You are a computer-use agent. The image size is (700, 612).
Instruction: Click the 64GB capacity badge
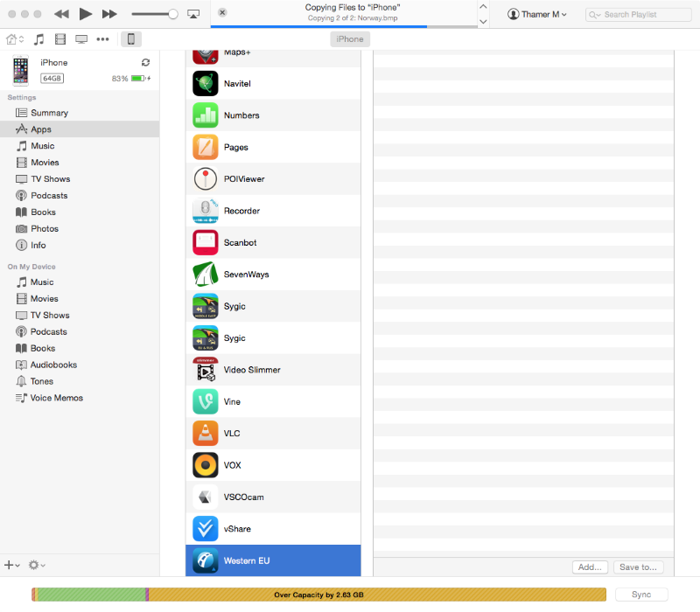52,79
